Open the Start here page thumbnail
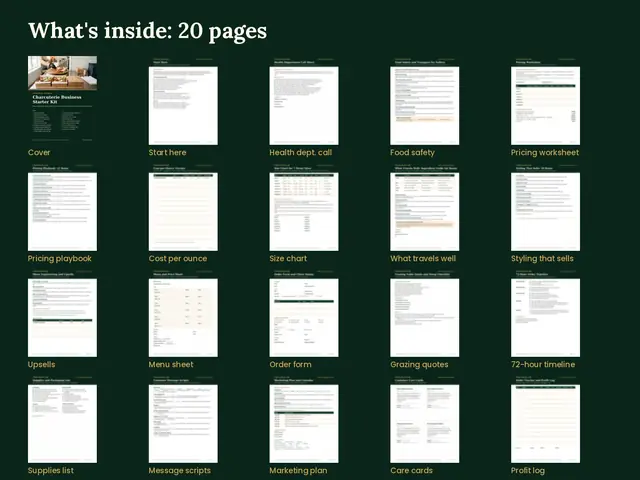Viewport: 640px width, 480px height. coord(183,100)
